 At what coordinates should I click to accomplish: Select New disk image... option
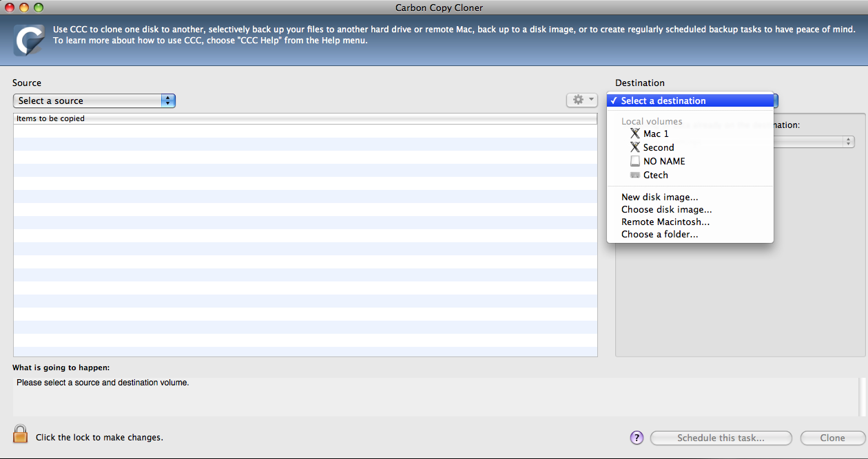(690, 197)
